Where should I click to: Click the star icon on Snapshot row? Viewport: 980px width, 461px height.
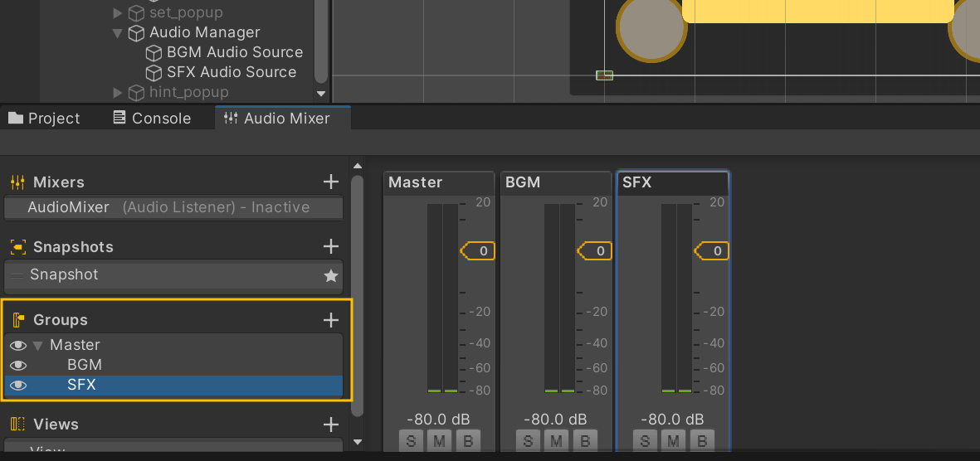point(330,275)
